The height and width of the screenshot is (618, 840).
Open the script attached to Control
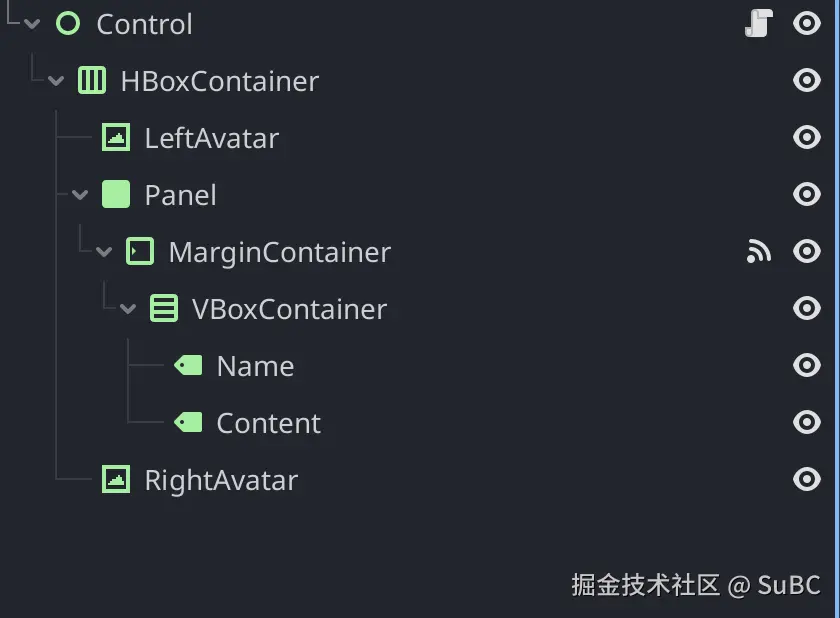(759, 23)
